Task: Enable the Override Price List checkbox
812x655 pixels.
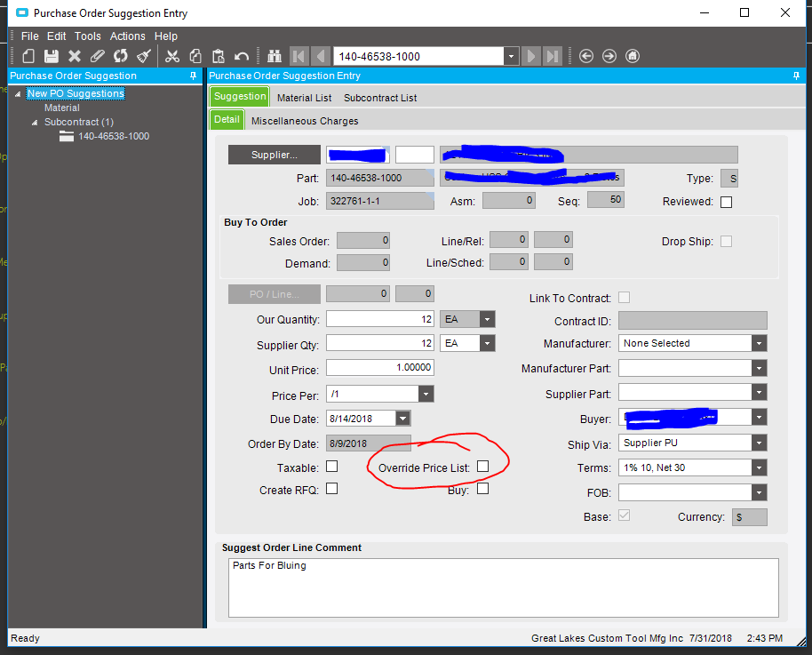Action: coord(482,466)
